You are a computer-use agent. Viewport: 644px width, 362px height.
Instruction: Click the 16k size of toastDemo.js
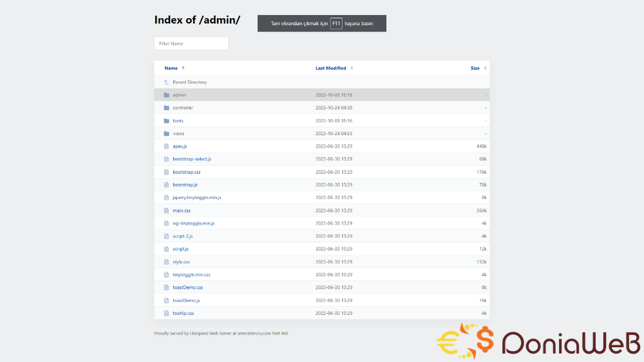pyautogui.click(x=482, y=300)
